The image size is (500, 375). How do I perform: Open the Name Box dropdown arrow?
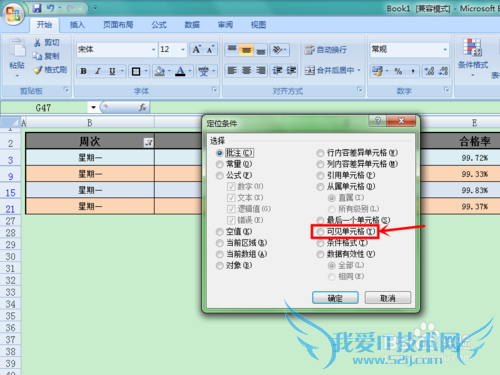tap(93, 107)
